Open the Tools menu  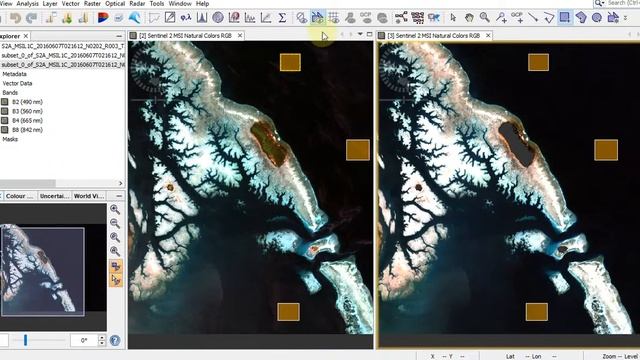(x=157, y=4)
